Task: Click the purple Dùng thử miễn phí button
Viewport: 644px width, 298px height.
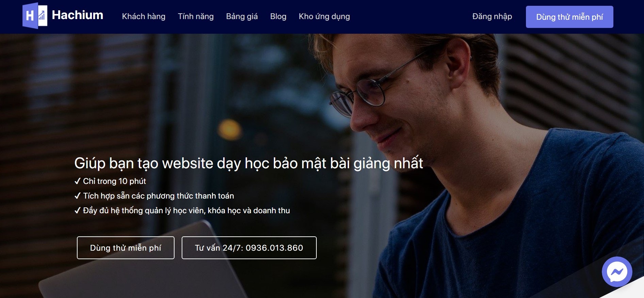Action: click(569, 17)
